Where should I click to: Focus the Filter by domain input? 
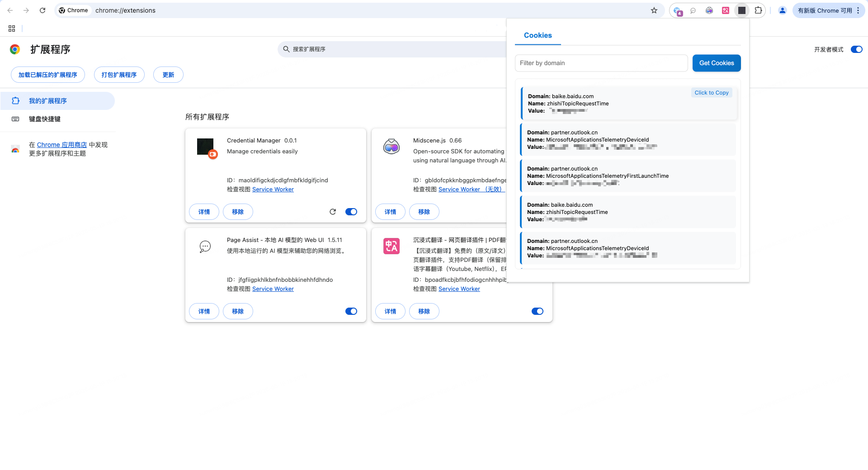[601, 63]
